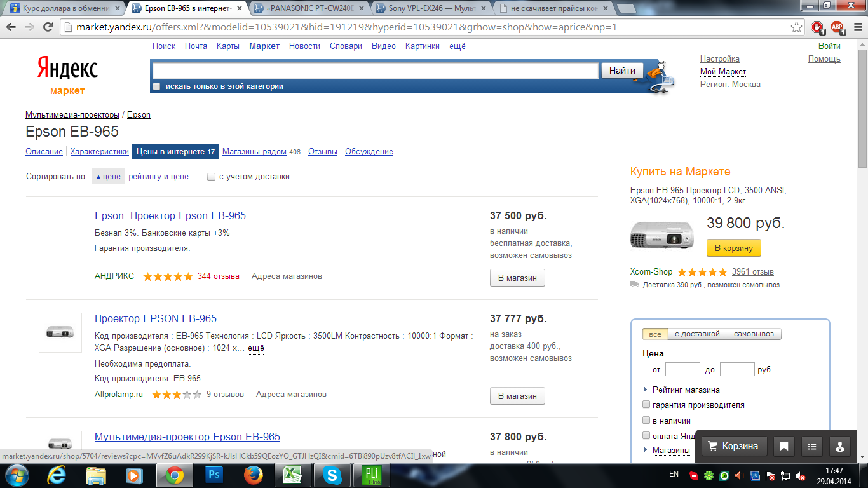Open the 'Корзина' cart button in dark panel
This screenshot has width=868, height=488.
[x=734, y=446]
